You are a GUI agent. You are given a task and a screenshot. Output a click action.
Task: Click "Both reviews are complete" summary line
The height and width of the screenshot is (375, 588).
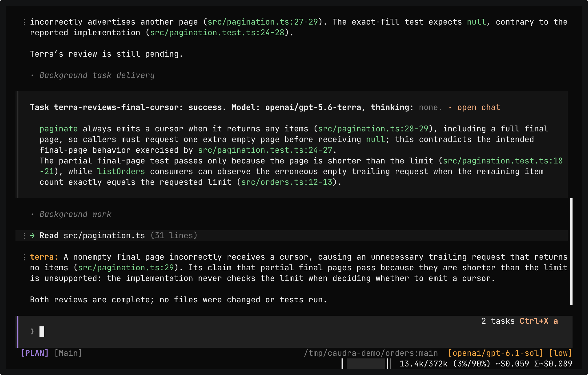click(x=178, y=300)
